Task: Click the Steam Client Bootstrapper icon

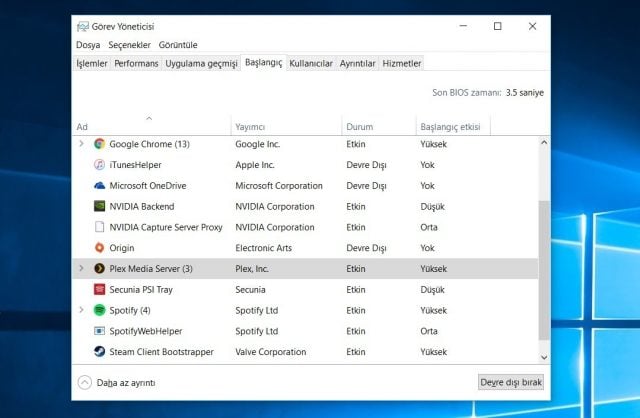Action: 99,352
